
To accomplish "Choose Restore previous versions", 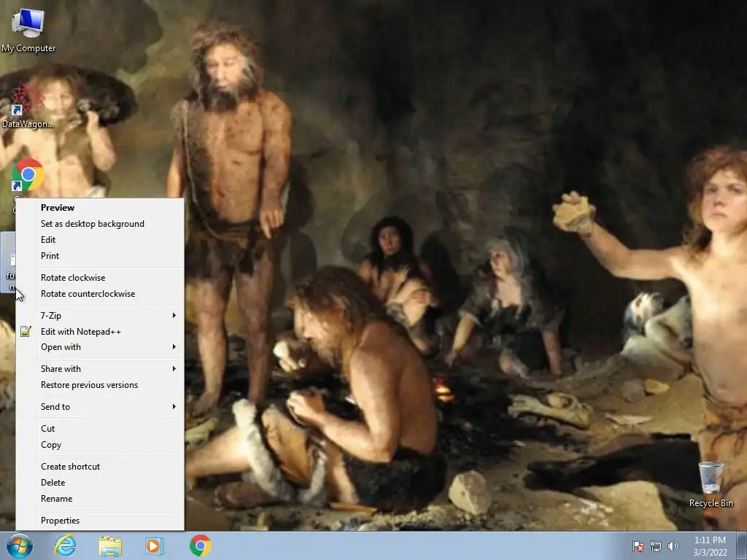I will (x=100, y=385).
